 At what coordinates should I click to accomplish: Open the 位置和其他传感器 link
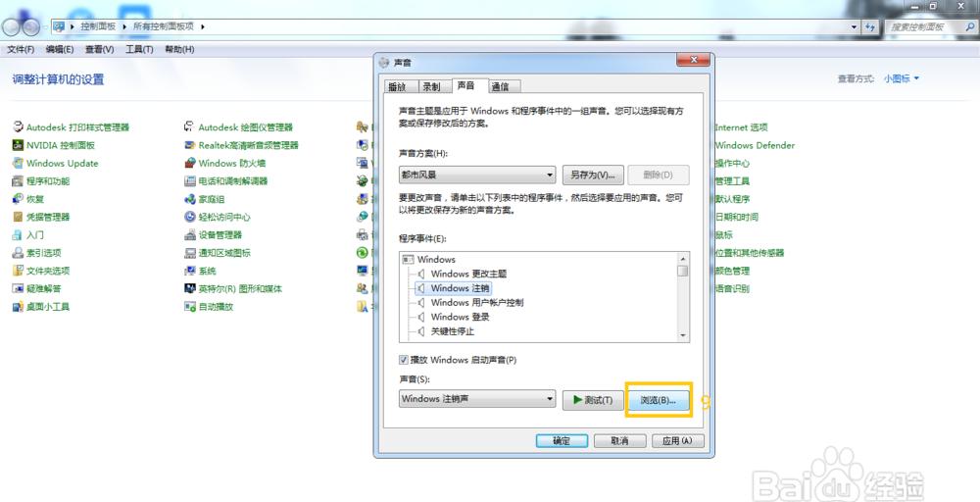(x=750, y=253)
